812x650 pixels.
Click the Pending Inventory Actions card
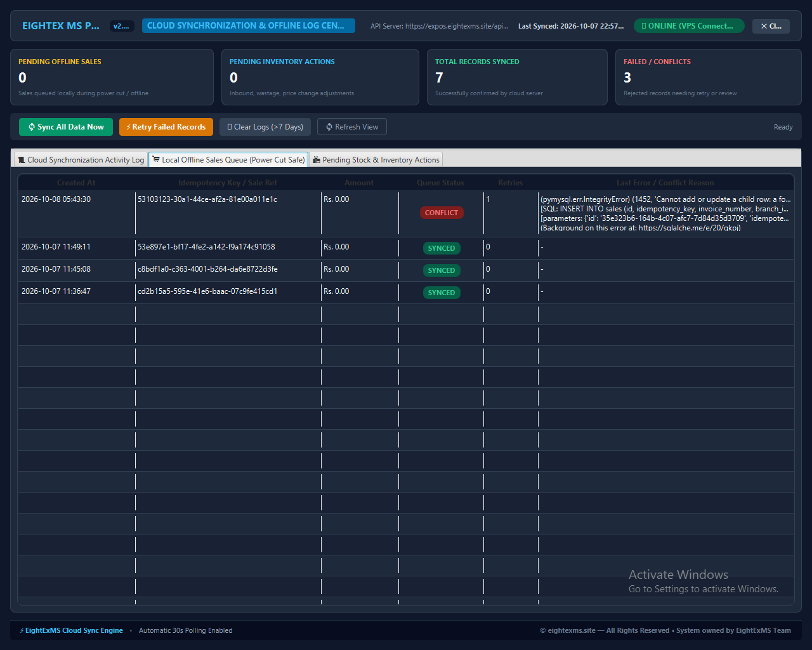[320, 77]
